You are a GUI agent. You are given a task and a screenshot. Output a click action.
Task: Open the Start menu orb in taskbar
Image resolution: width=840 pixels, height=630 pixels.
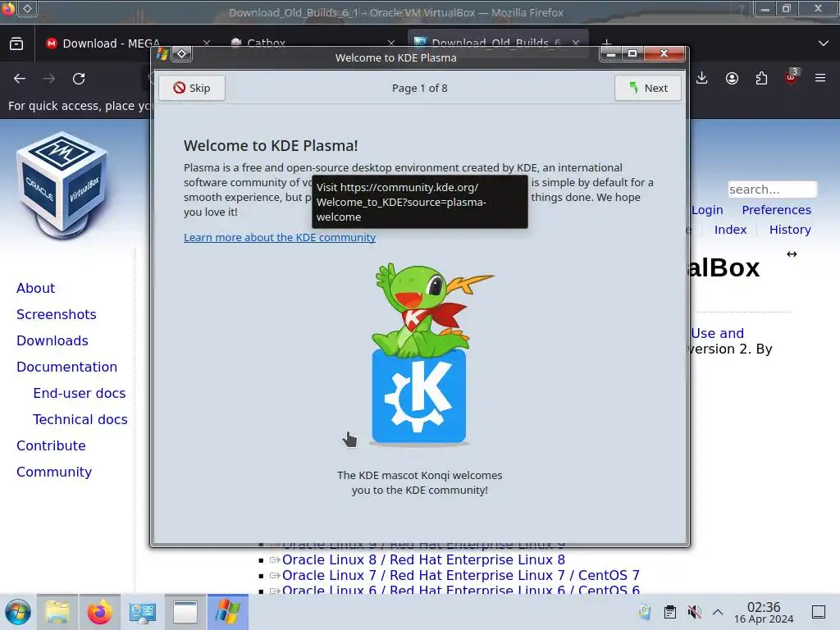pyautogui.click(x=18, y=612)
